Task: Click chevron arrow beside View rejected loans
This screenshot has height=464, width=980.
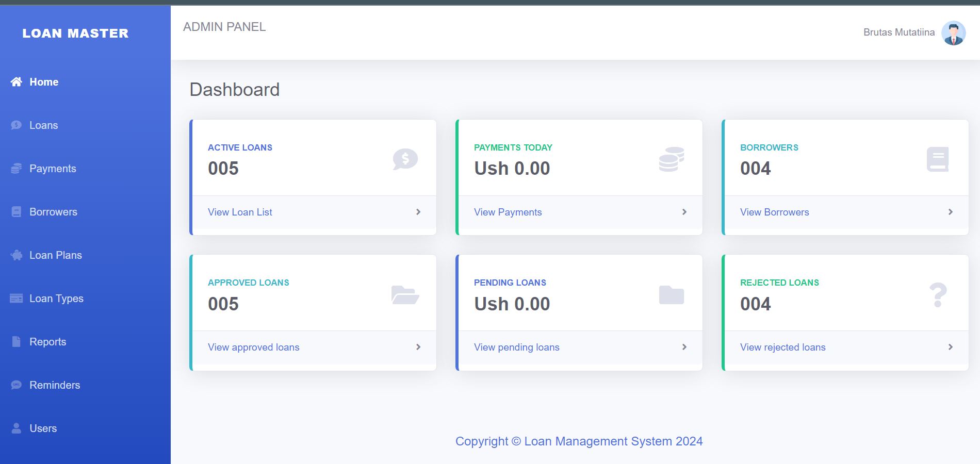Action: pyautogui.click(x=951, y=347)
